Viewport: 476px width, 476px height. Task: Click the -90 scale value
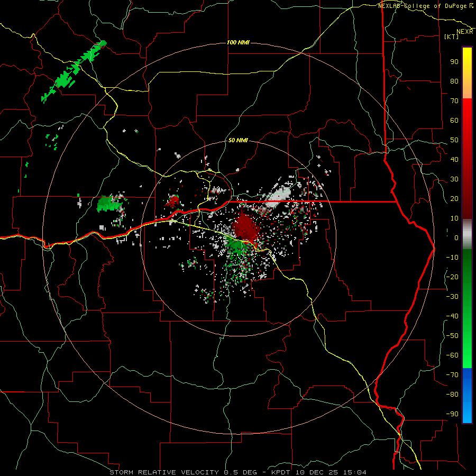(x=452, y=414)
